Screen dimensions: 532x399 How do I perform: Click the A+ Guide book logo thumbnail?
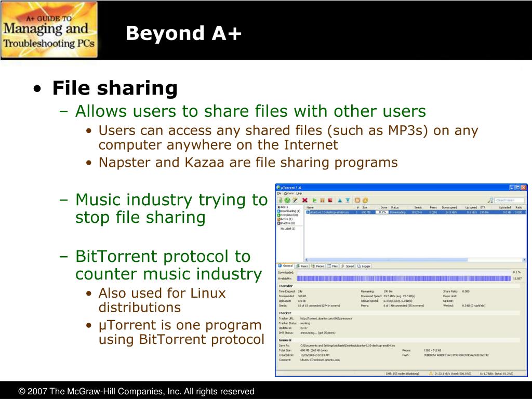coord(49,30)
